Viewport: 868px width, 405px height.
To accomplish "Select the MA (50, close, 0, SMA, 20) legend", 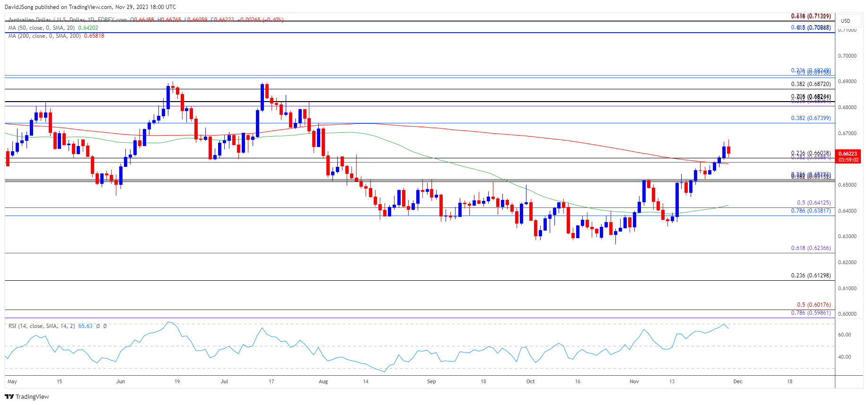I will click(x=42, y=28).
